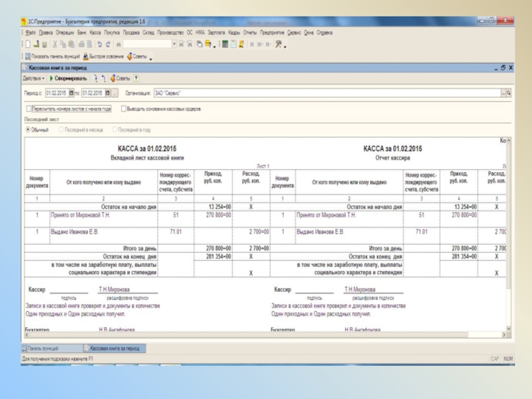
Task: Expand the Действия dropdown menu
Action: pyautogui.click(x=34, y=78)
